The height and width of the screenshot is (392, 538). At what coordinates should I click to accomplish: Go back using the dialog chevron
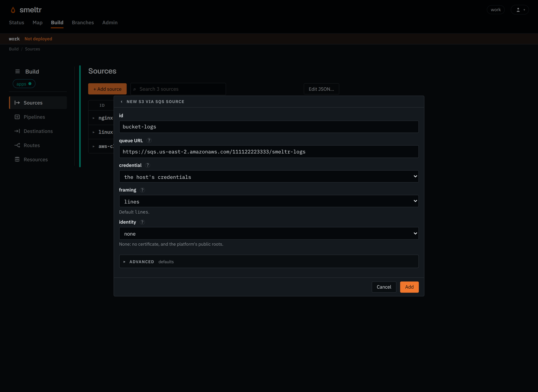(x=122, y=102)
